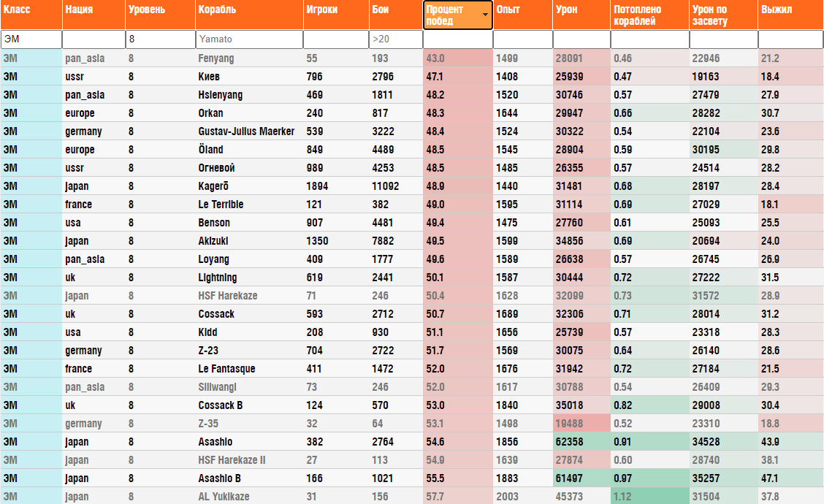Sort by Урон по засвету header
Screen dimensions: 824x504
click(x=724, y=15)
